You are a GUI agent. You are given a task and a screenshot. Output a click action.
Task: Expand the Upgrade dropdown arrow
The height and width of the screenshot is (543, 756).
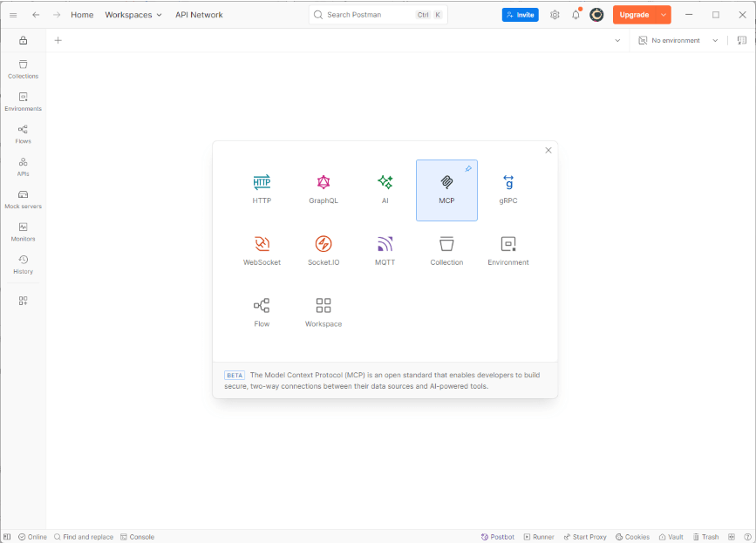664,15
